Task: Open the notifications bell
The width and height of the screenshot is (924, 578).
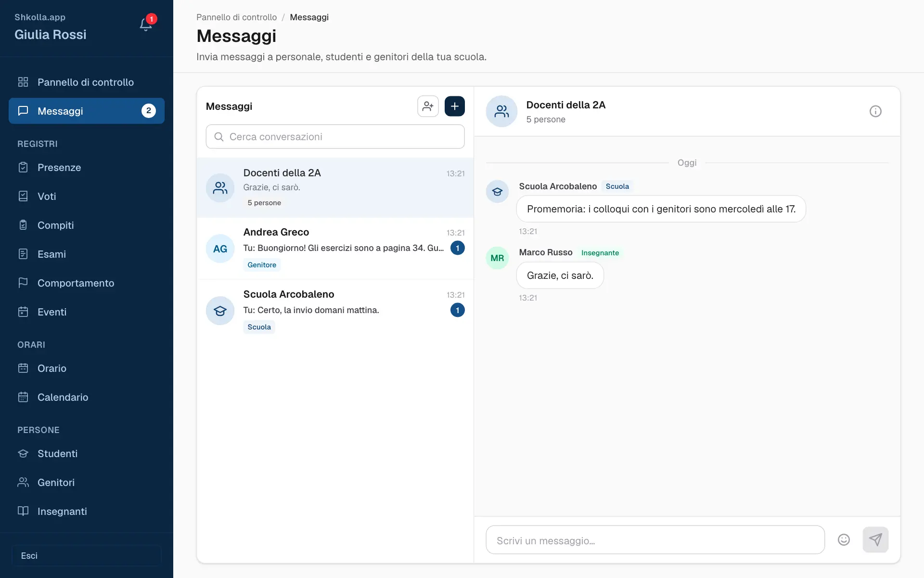Action: 146,25
